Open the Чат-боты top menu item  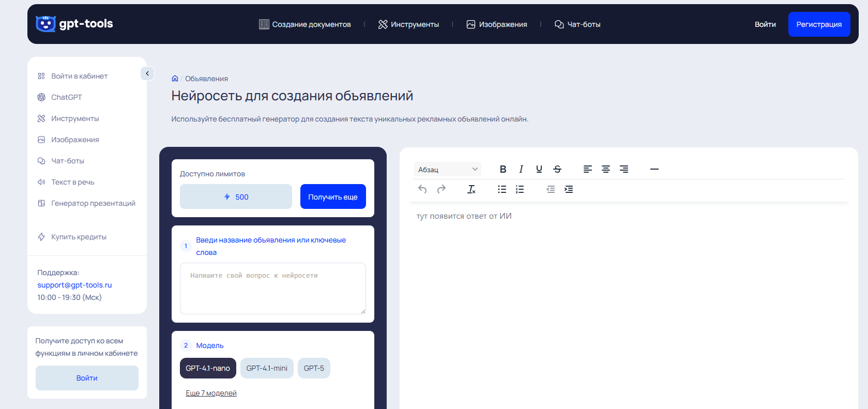pos(577,24)
